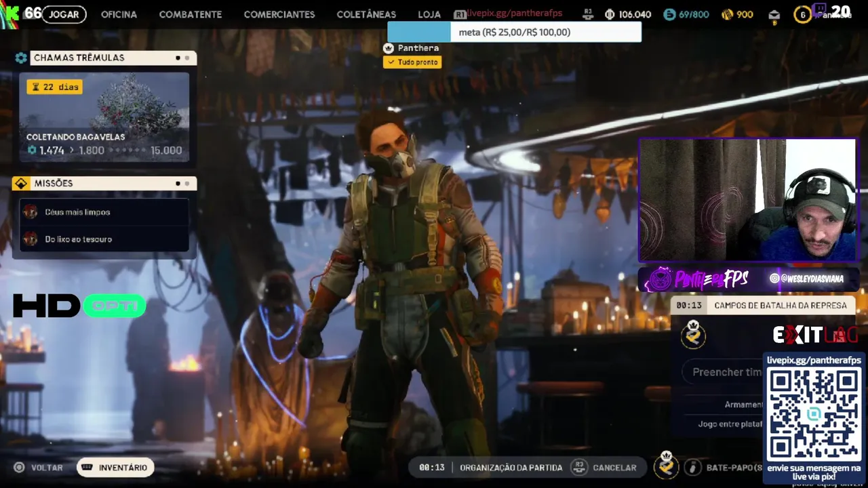Go to the COMERCIANTES tab
868x488 pixels.
click(x=279, y=14)
